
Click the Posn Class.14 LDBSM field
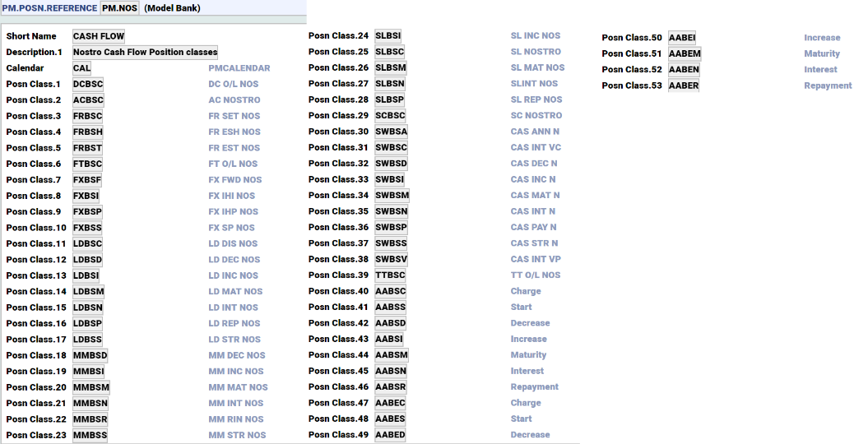tap(88, 292)
